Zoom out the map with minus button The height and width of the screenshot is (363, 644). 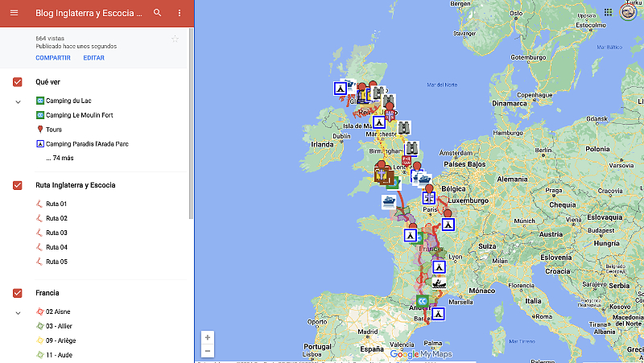point(208,351)
